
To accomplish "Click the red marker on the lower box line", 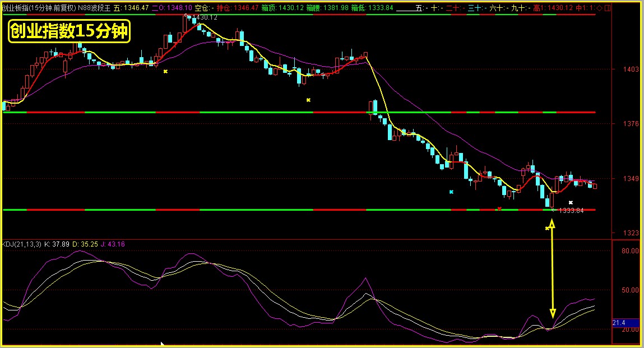I will 499,208.
